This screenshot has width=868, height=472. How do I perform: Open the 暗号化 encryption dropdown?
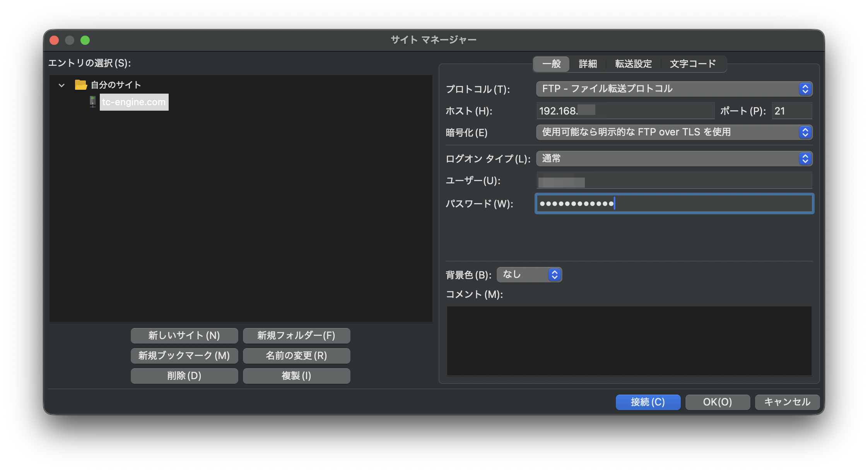coord(674,132)
